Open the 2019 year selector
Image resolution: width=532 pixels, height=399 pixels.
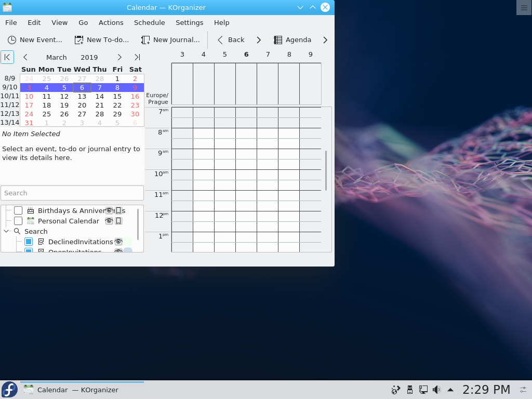coord(89,57)
